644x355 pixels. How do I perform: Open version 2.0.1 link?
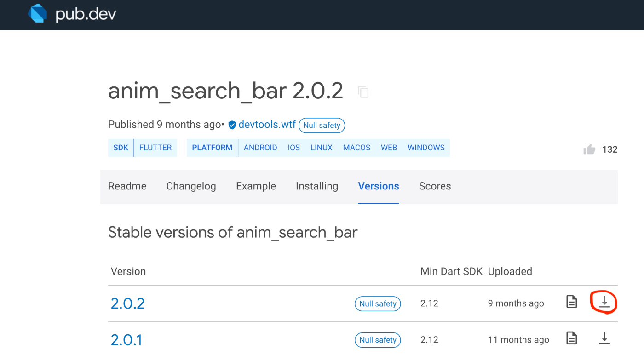pos(126,340)
